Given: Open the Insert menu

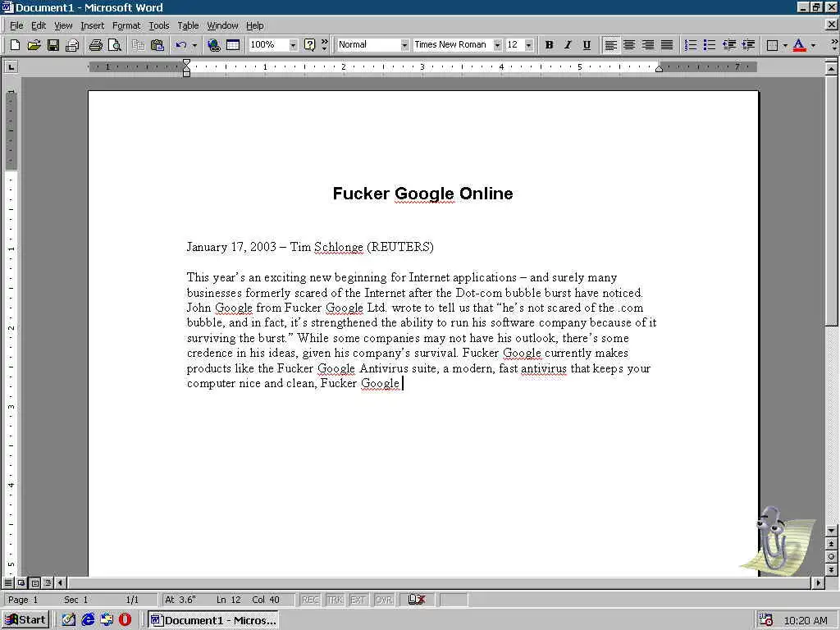Looking at the screenshot, I should (92, 25).
